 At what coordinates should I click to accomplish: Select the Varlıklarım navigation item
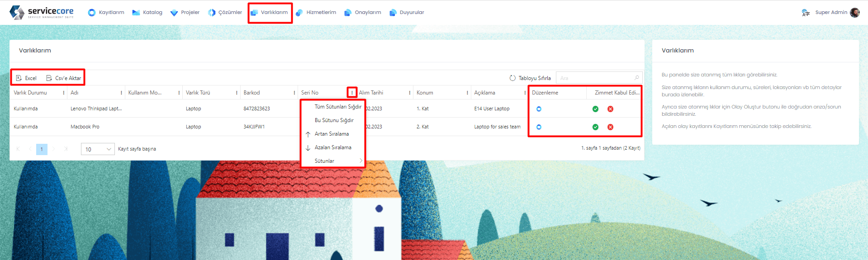(270, 13)
